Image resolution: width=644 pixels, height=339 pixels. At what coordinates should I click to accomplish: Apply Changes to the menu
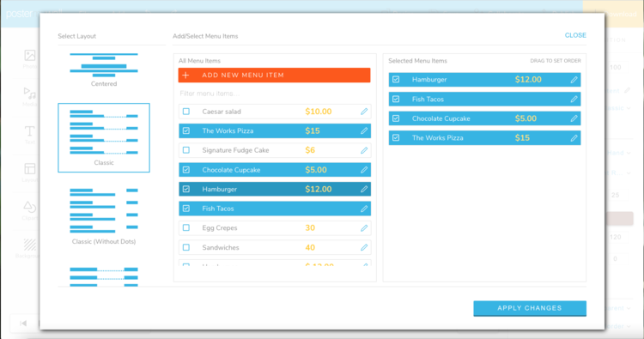click(530, 308)
